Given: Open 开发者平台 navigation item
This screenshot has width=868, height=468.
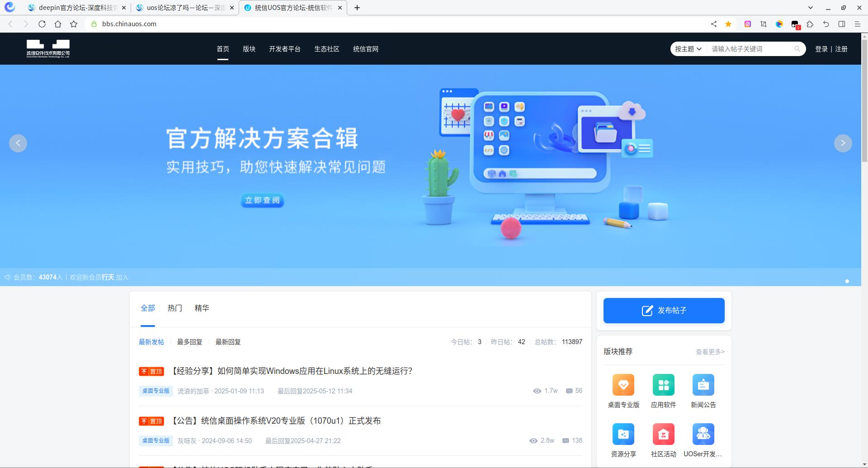Looking at the screenshot, I should (x=285, y=49).
